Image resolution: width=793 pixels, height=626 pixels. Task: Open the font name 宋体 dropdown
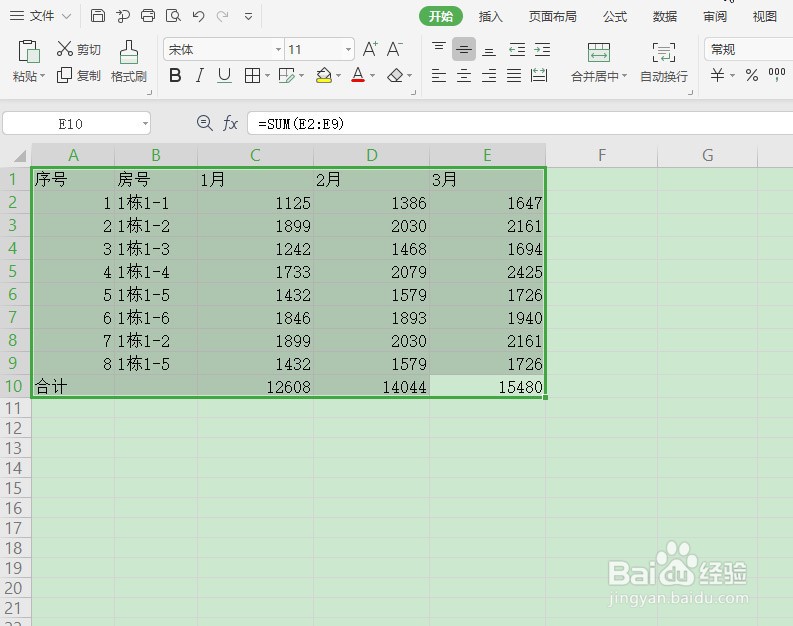278,50
